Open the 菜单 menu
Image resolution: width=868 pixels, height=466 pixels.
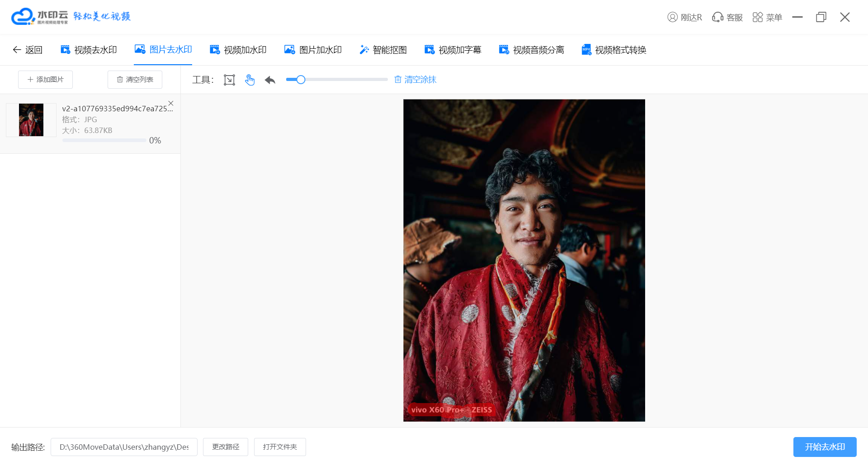767,17
